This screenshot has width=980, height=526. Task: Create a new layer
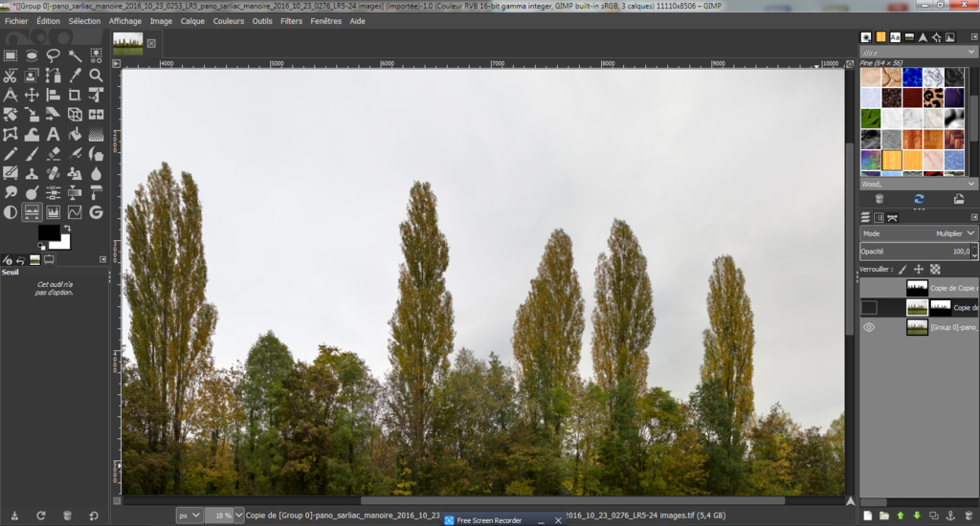867,515
